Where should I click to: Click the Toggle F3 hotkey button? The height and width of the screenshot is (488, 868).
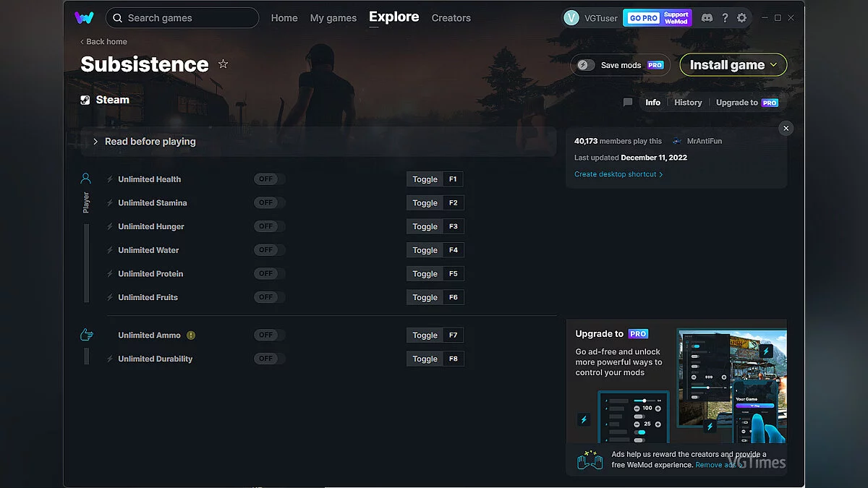click(435, 226)
